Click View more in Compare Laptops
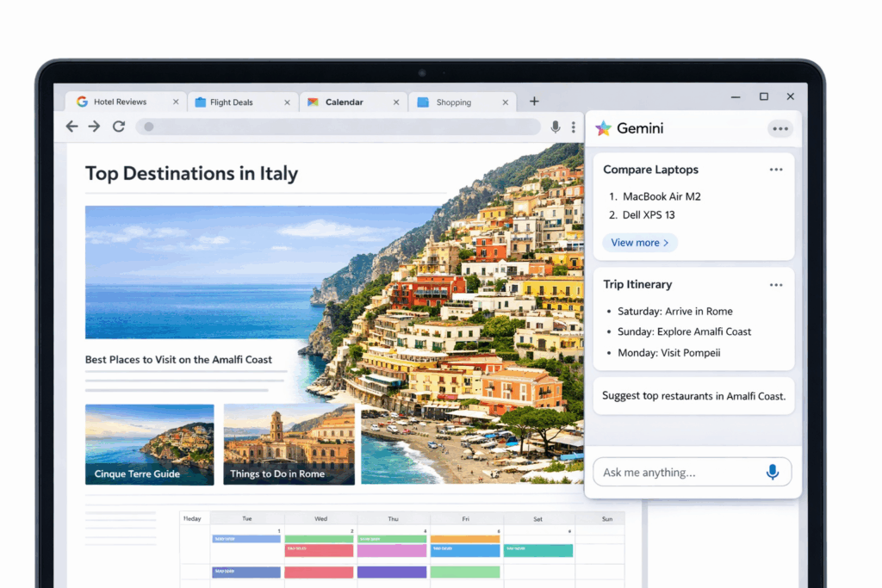The height and width of the screenshot is (588, 882). click(x=640, y=243)
